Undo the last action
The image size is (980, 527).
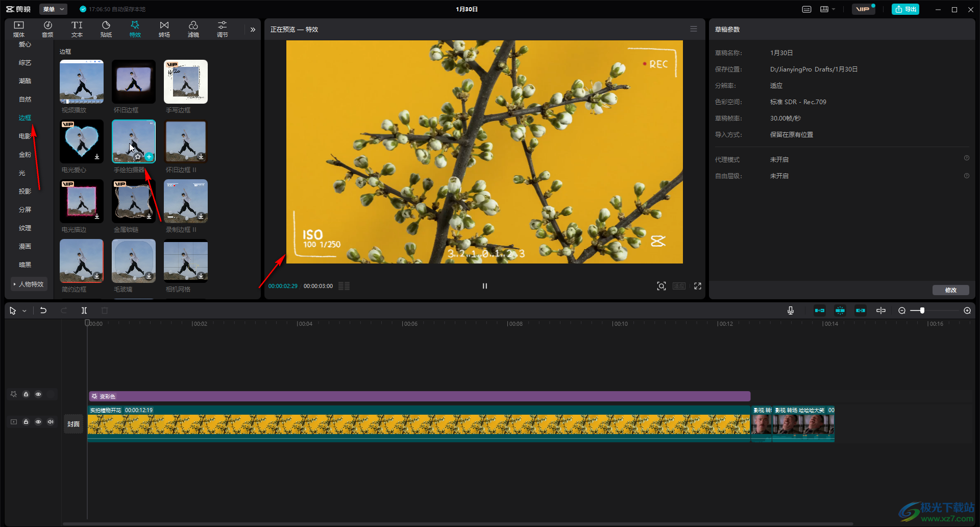[x=43, y=310]
